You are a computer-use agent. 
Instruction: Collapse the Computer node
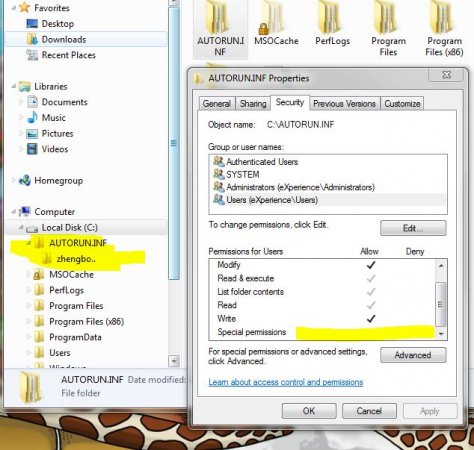[x=14, y=211]
